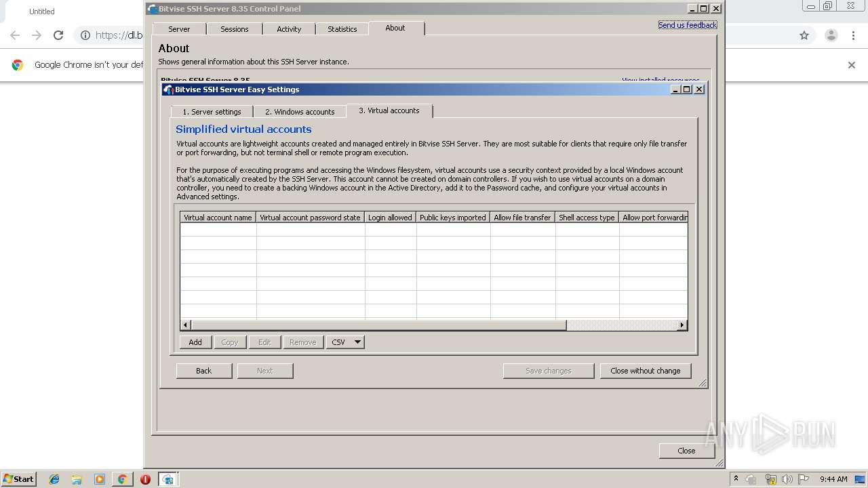Go to 1. Server settings tab
This screenshot has width=868, height=488.
[x=212, y=112]
